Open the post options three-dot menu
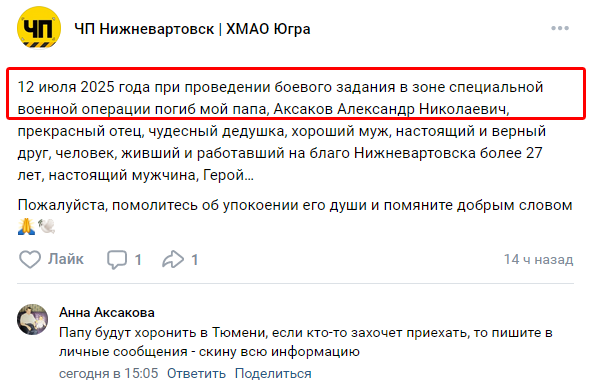590x389 pixels. click(x=560, y=28)
